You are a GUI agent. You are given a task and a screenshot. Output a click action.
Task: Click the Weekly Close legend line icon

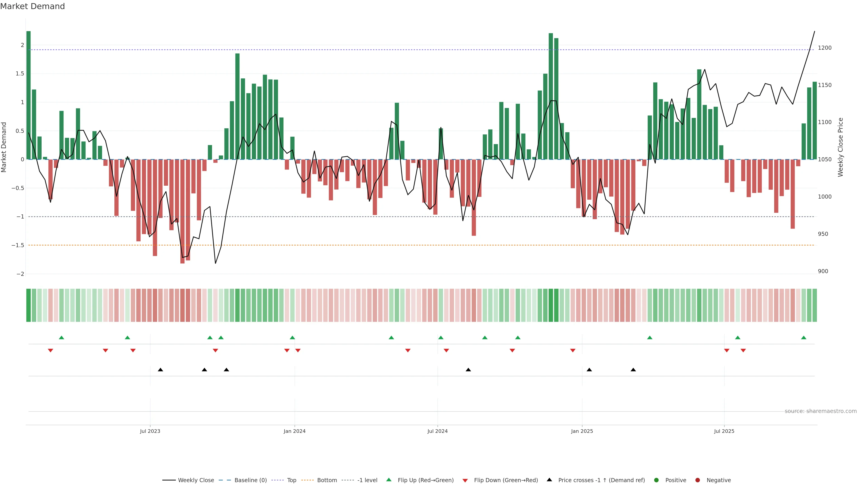[169, 480]
